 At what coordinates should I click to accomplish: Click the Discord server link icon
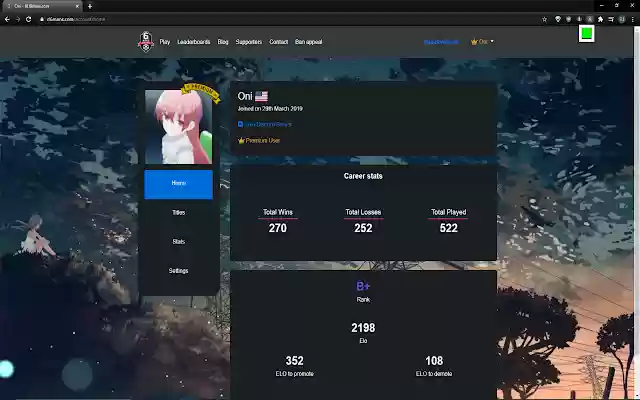tap(240, 124)
